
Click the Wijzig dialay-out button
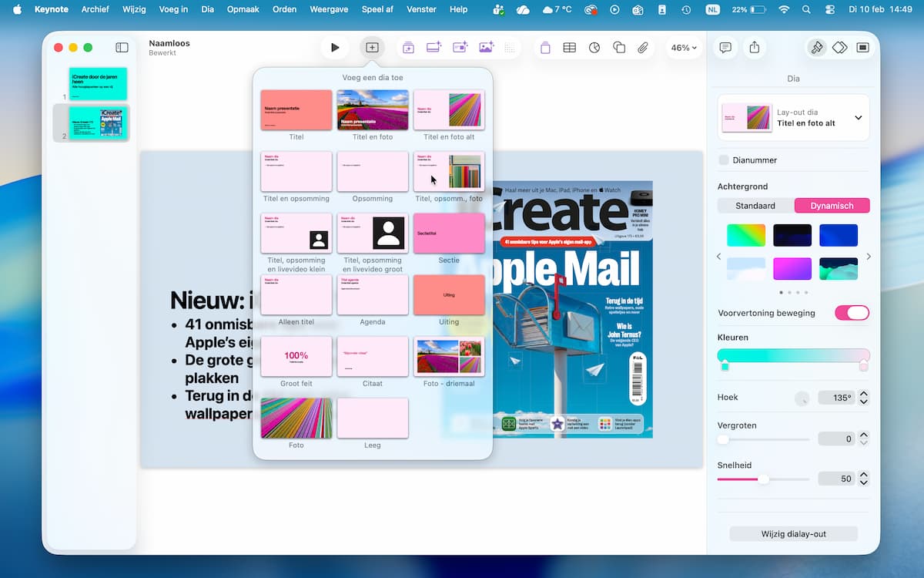click(x=793, y=534)
